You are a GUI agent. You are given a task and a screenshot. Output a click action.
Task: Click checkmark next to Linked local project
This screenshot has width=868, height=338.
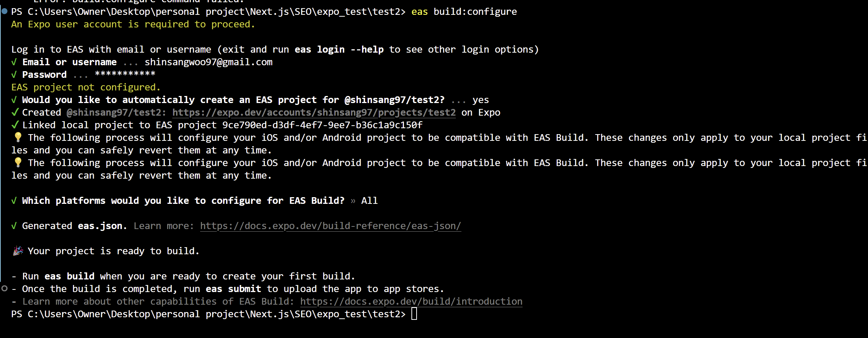coord(15,125)
